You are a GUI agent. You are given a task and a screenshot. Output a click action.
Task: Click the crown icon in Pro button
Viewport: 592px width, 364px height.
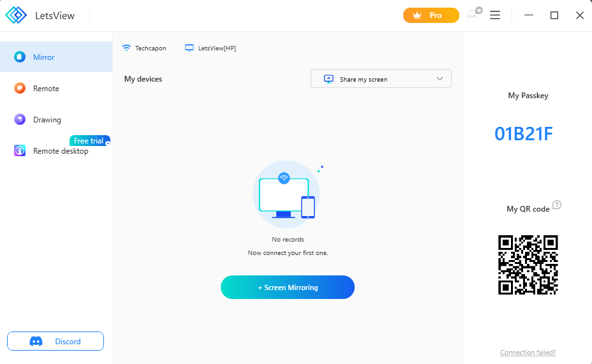coord(417,15)
